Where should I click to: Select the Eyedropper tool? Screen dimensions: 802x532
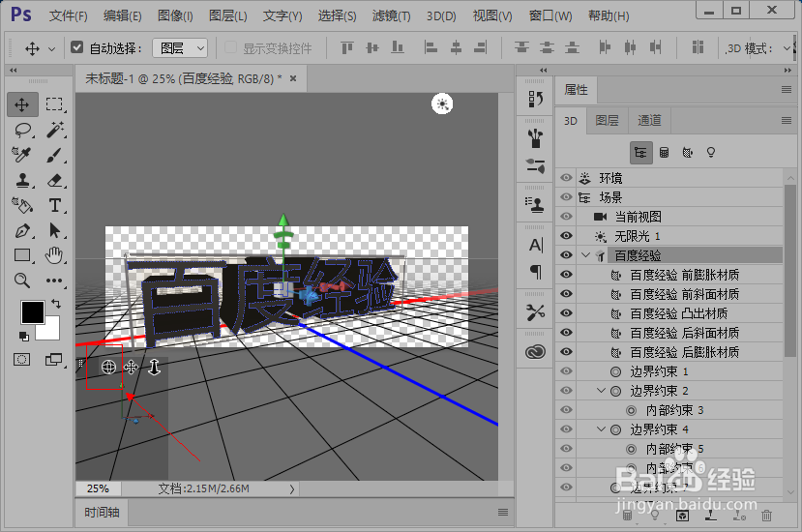pyautogui.click(x=21, y=155)
